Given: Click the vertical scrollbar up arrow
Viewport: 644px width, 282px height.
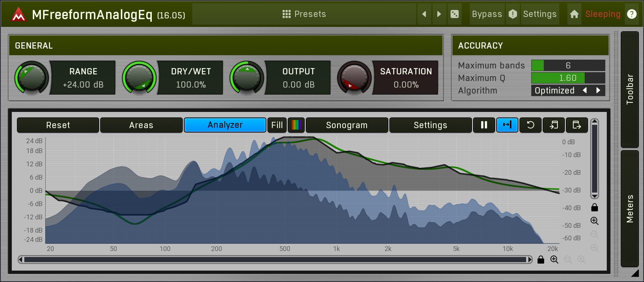Looking at the screenshot, I should tap(594, 121).
